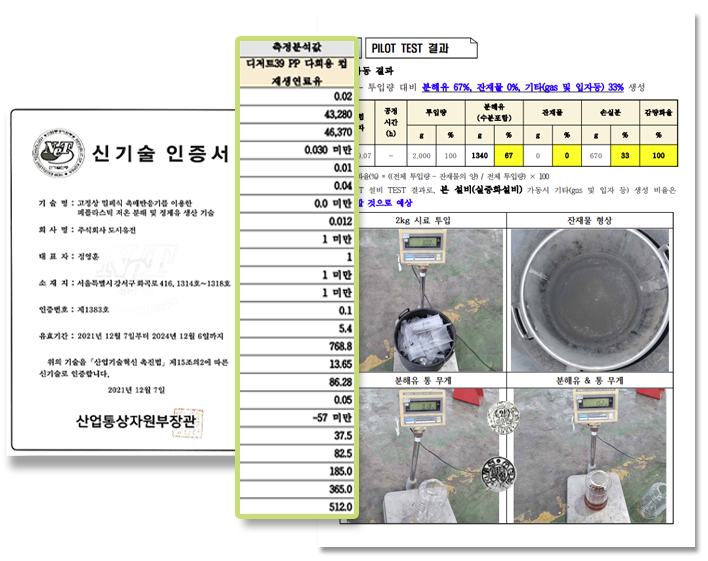
Task: Click the 'PILOT TEST 결과' title box
Action: coord(421,48)
